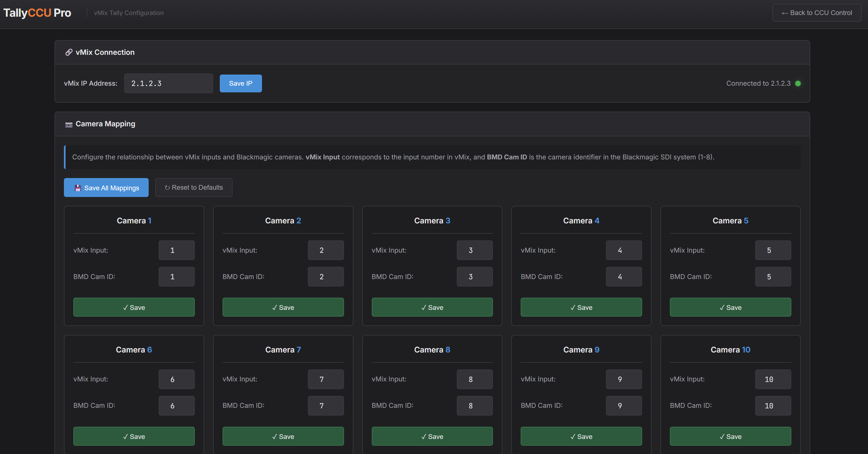Click Camera 5 vMix Input field
Screen dimensions: 868x454
773,250
